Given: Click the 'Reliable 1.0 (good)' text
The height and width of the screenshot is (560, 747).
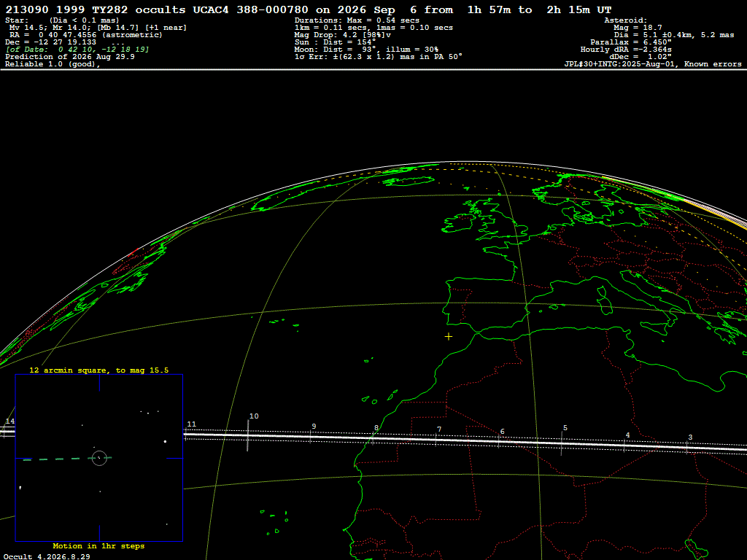Looking at the screenshot, I should coord(53,64).
